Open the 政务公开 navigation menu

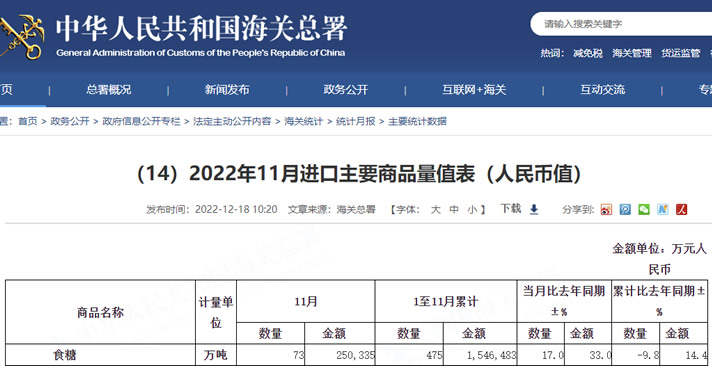pos(346,89)
